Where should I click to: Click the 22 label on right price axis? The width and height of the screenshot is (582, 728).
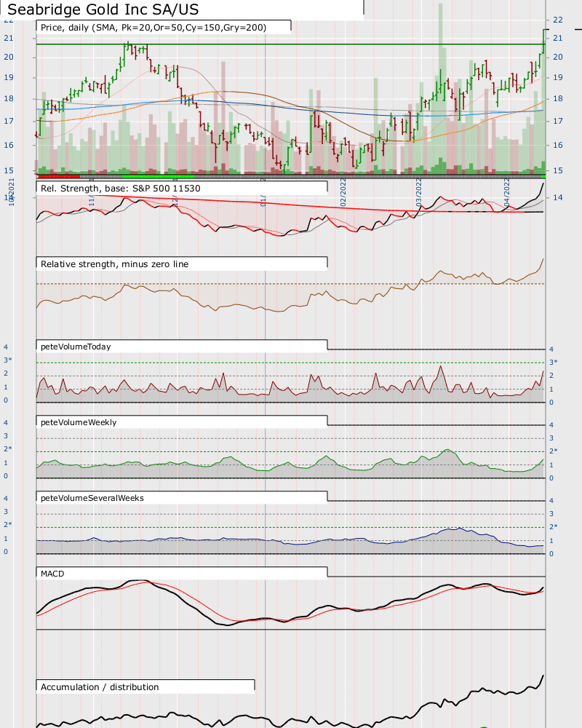point(557,20)
